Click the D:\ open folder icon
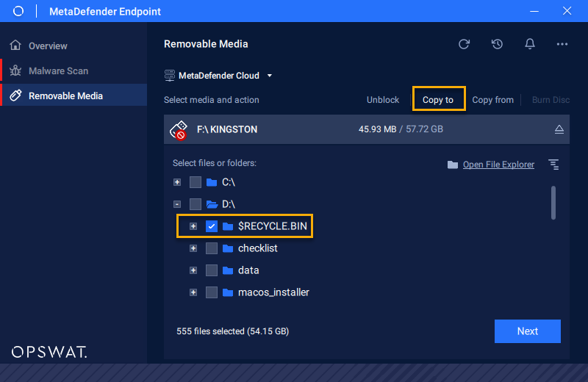 212,204
